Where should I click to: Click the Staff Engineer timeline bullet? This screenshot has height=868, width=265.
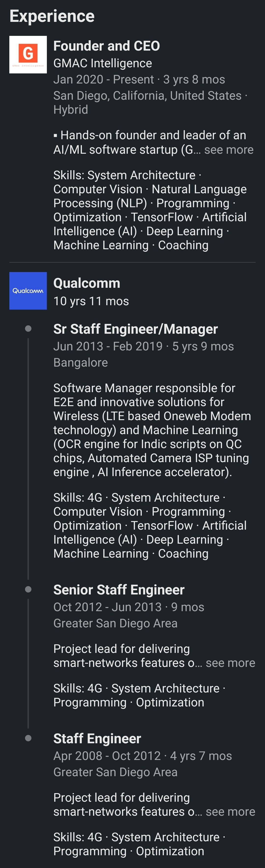coord(28,738)
